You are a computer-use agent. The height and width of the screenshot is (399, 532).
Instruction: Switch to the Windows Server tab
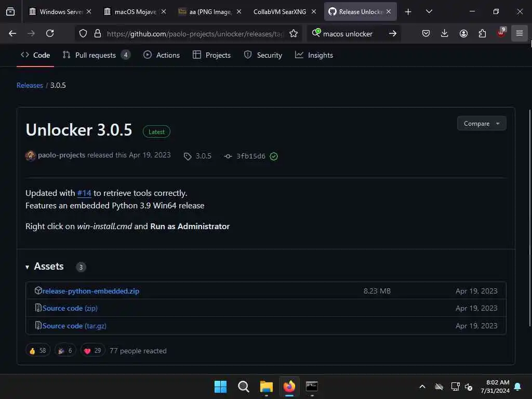pos(60,11)
